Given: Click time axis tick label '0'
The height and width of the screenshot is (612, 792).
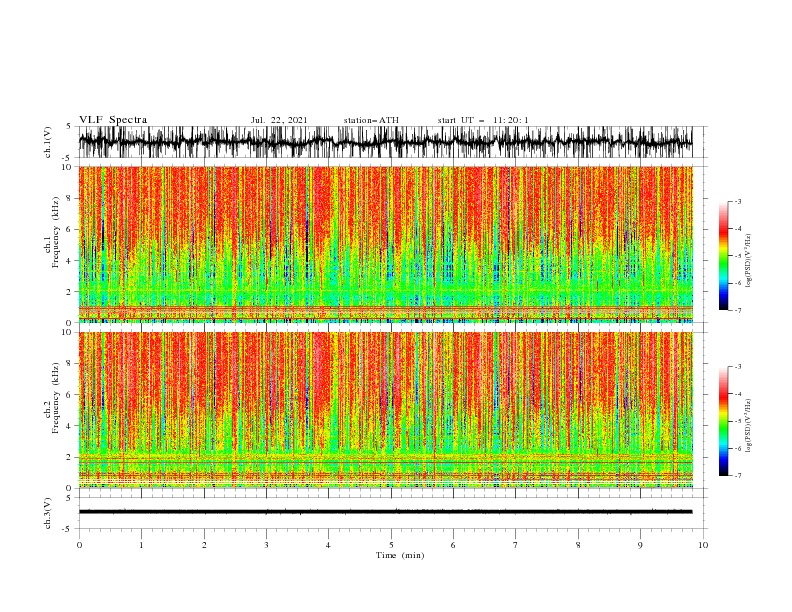Looking at the screenshot, I should 79,545.
